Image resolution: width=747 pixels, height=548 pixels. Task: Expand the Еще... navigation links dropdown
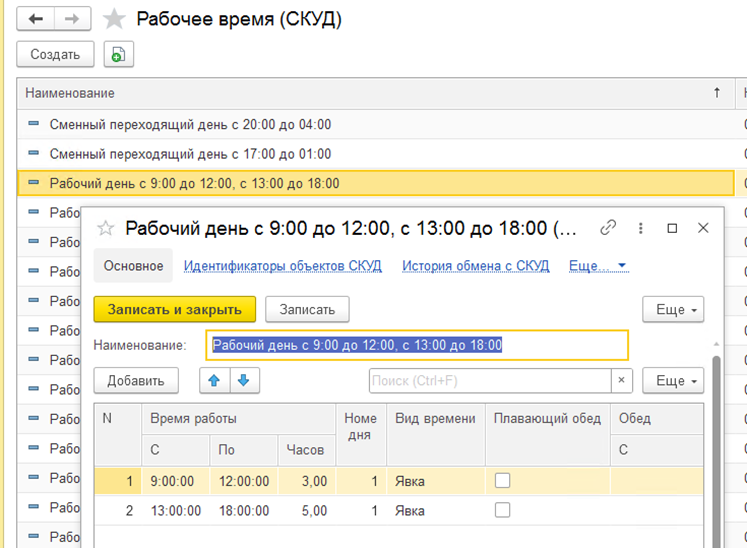[597, 266]
